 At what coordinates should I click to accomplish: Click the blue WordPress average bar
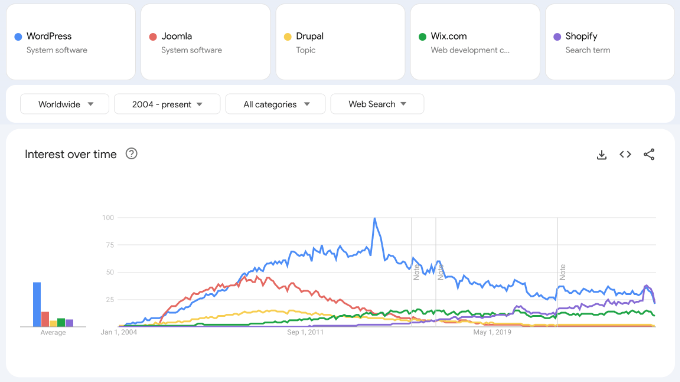point(37,304)
